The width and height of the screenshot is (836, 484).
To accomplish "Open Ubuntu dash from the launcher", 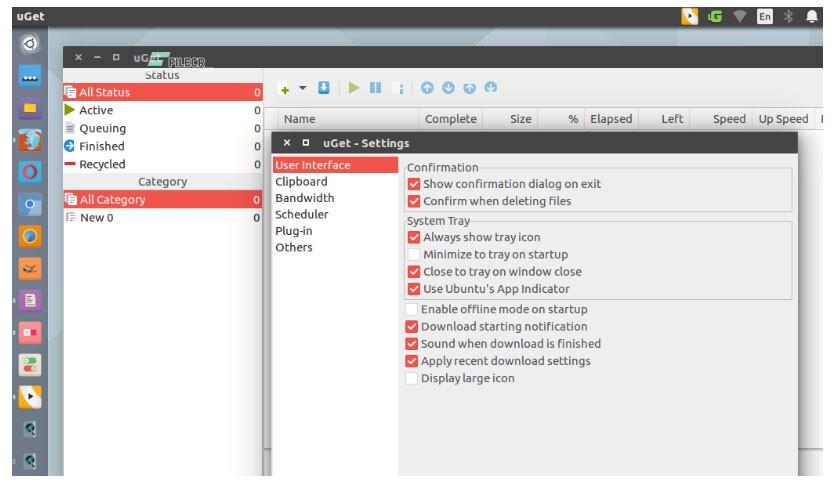I will [30, 43].
